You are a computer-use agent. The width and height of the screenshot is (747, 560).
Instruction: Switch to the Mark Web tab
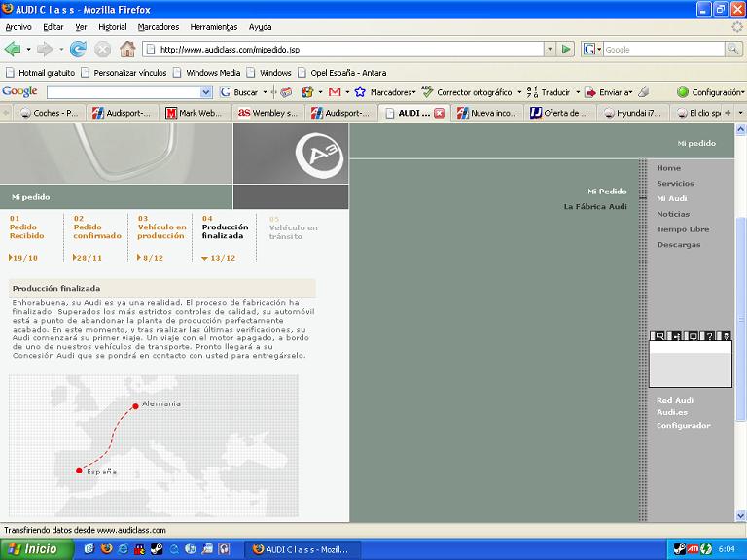194,113
